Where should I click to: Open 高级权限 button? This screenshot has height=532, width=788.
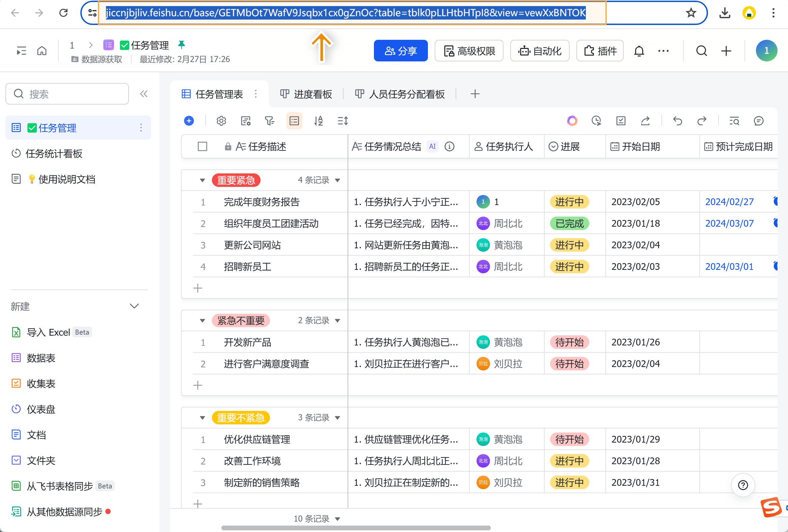(469, 51)
